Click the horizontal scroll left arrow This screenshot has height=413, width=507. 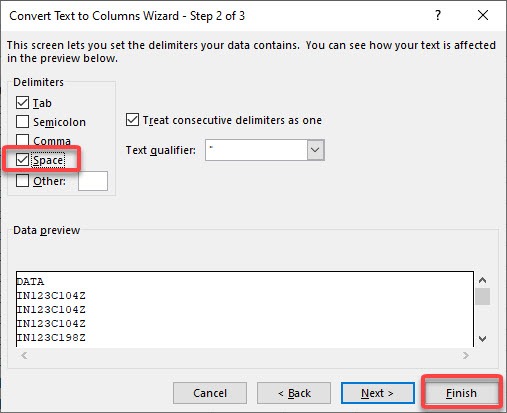pos(24,355)
